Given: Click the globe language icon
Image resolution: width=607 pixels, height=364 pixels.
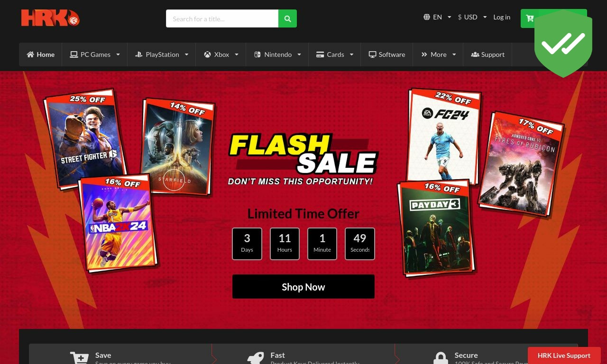Looking at the screenshot, I should [427, 17].
